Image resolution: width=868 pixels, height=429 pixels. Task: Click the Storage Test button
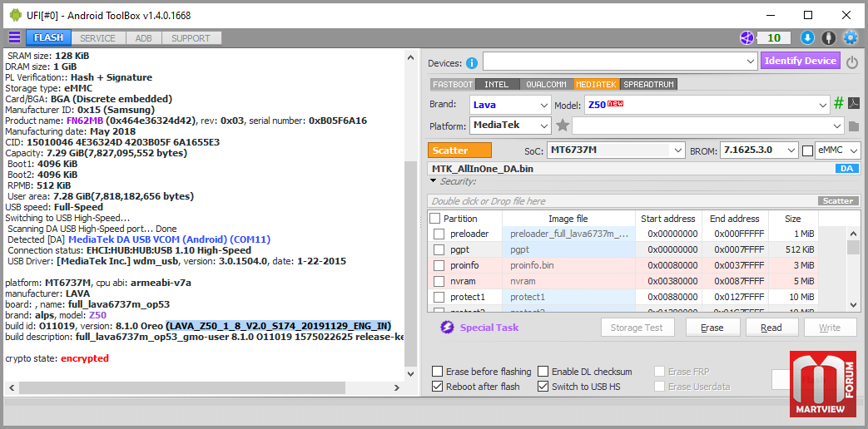[x=637, y=328]
